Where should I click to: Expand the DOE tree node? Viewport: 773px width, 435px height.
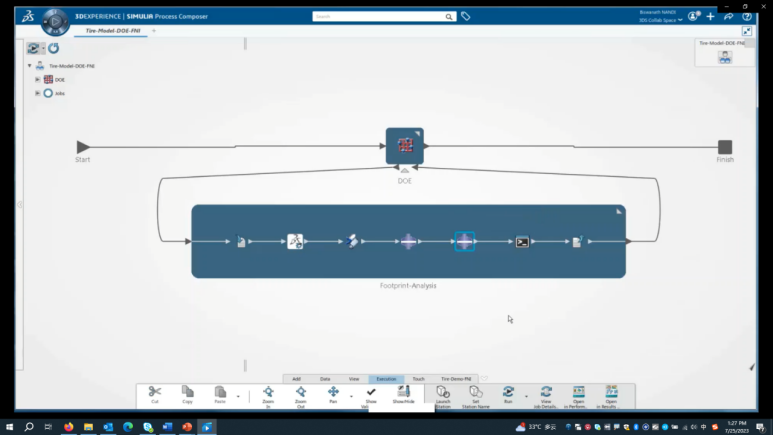pyautogui.click(x=38, y=79)
